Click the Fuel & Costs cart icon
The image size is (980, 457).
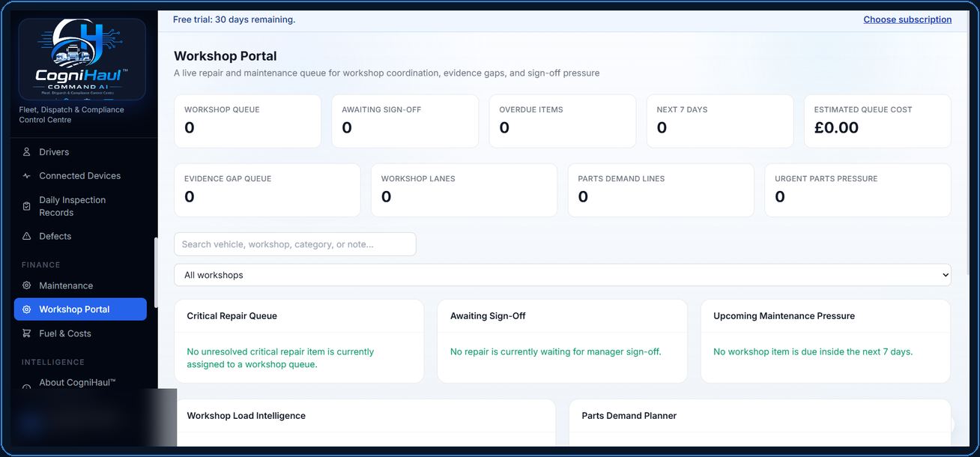27,333
